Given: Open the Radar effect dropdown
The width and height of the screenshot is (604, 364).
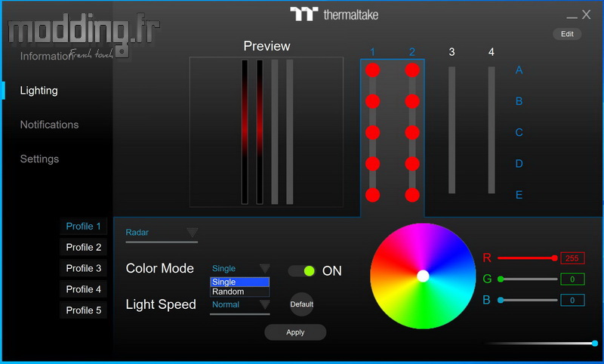Looking at the screenshot, I should (x=162, y=233).
